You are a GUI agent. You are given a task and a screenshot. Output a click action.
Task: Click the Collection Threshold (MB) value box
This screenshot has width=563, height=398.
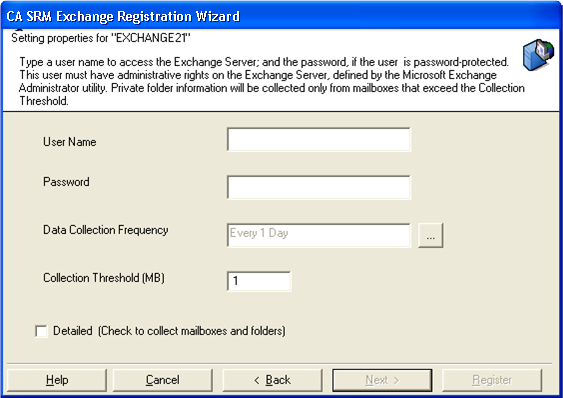(259, 281)
